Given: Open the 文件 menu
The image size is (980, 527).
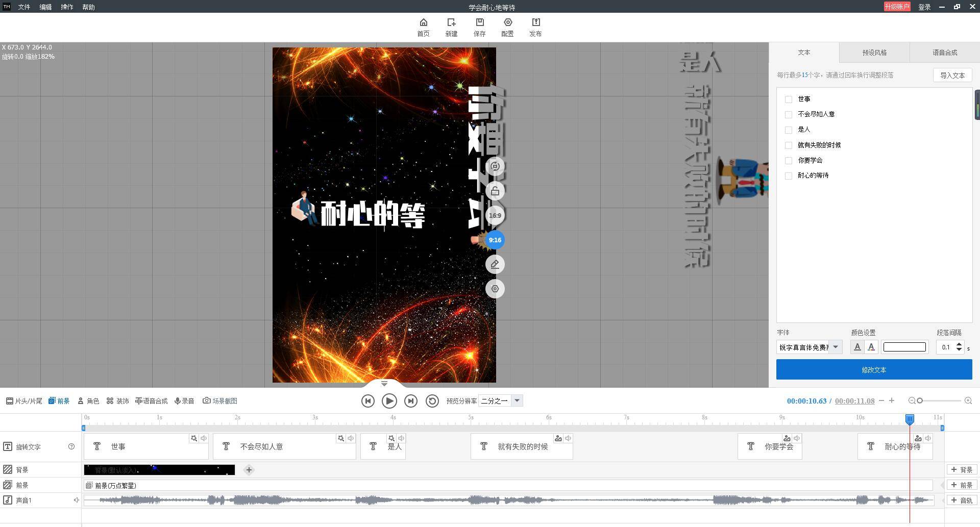Looking at the screenshot, I should [24, 7].
